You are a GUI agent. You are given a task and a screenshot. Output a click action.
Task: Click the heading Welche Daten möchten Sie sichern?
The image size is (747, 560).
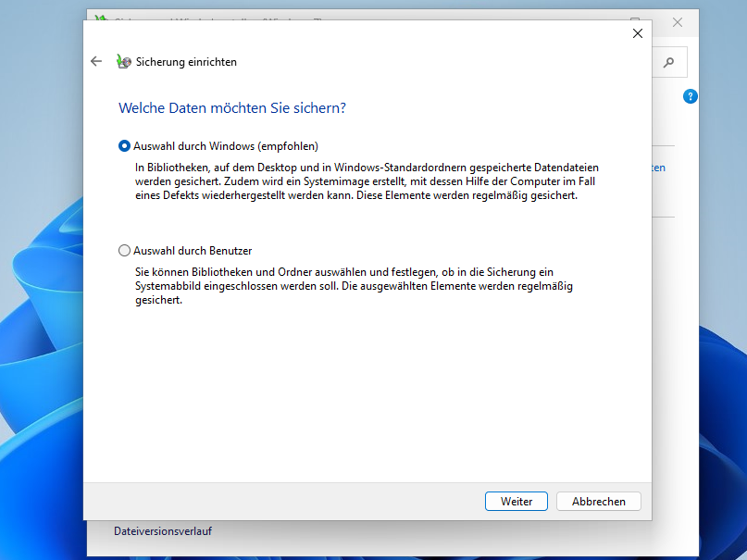point(232,108)
